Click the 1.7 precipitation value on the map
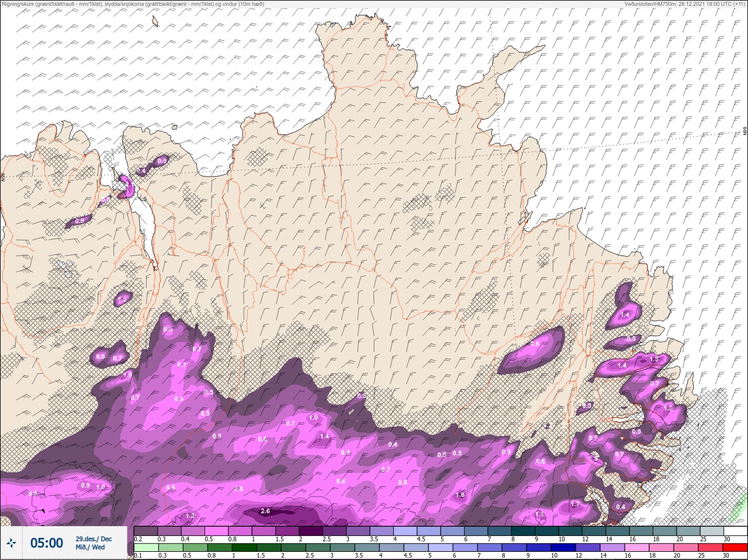The width and height of the screenshot is (748, 560). pos(575,504)
